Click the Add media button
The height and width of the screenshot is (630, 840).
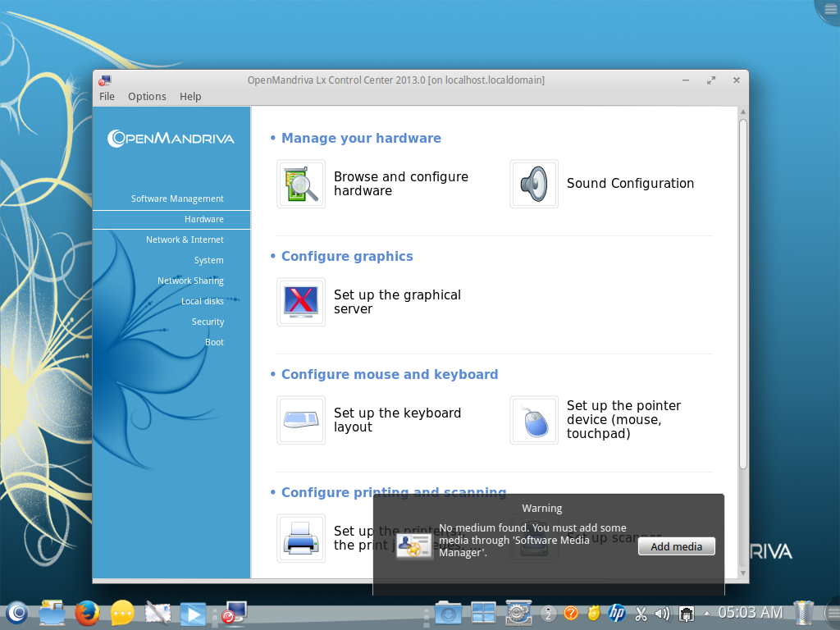676,546
